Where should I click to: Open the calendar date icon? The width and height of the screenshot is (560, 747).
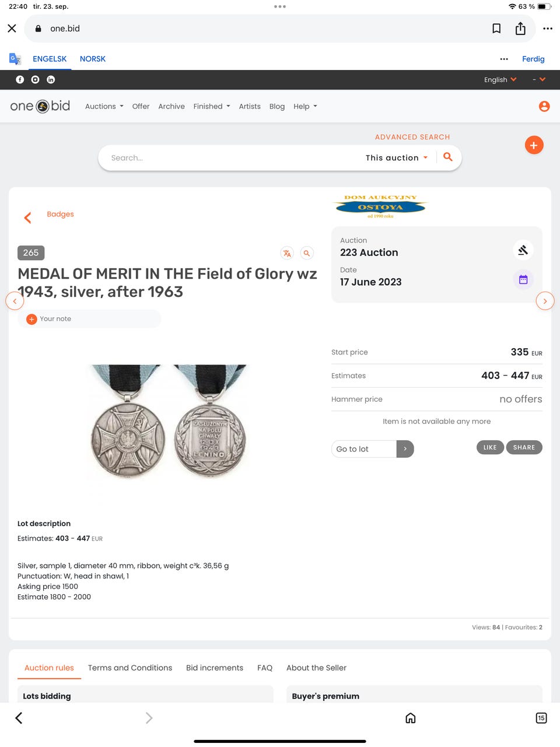pyautogui.click(x=523, y=279)
